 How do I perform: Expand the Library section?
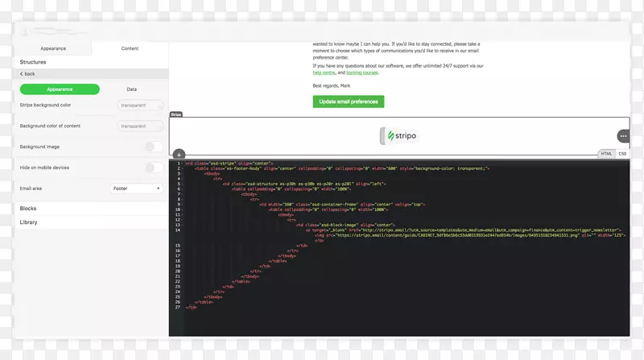click(x=28, y=222)
